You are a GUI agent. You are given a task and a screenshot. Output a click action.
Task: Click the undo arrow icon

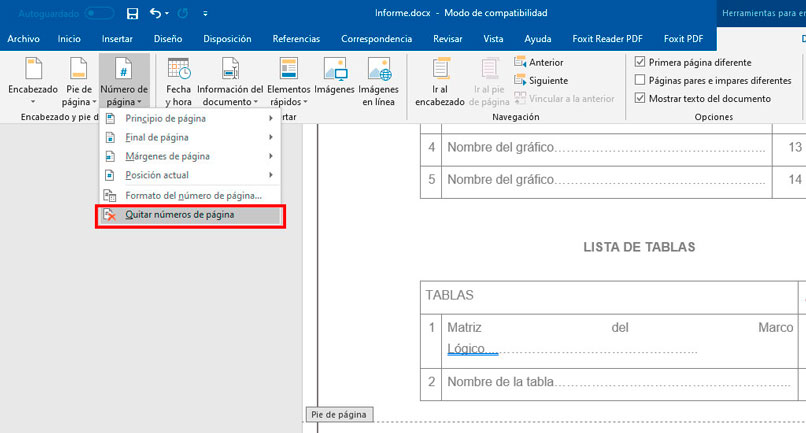155,13
